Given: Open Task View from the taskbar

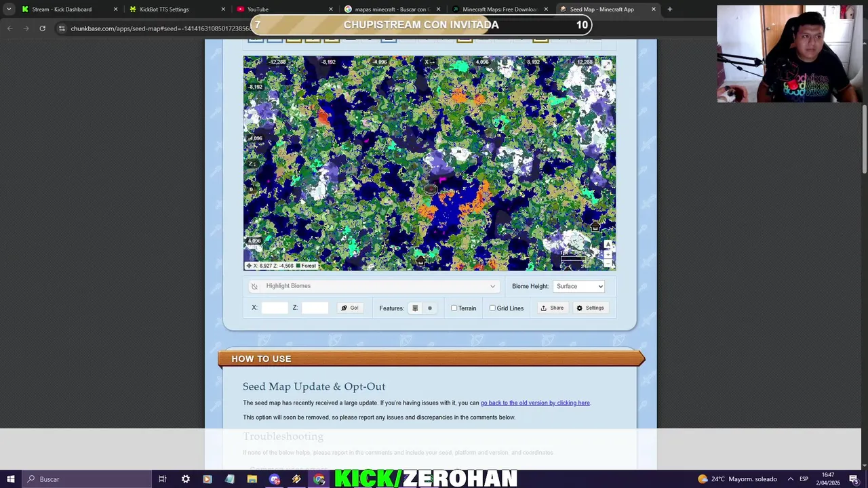Looking at the screenshot, I should point(163,479).
